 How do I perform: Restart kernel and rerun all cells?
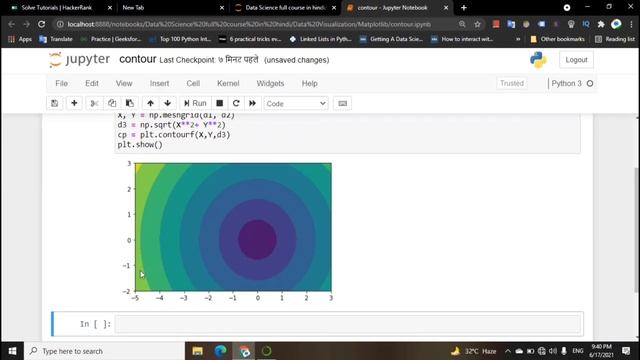click(253, 103)
